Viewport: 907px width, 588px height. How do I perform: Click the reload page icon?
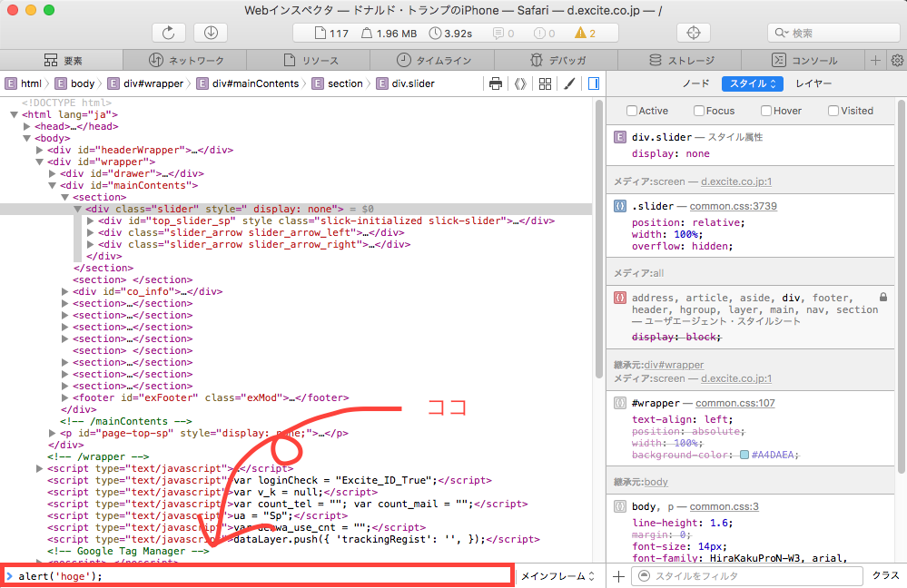168,33
